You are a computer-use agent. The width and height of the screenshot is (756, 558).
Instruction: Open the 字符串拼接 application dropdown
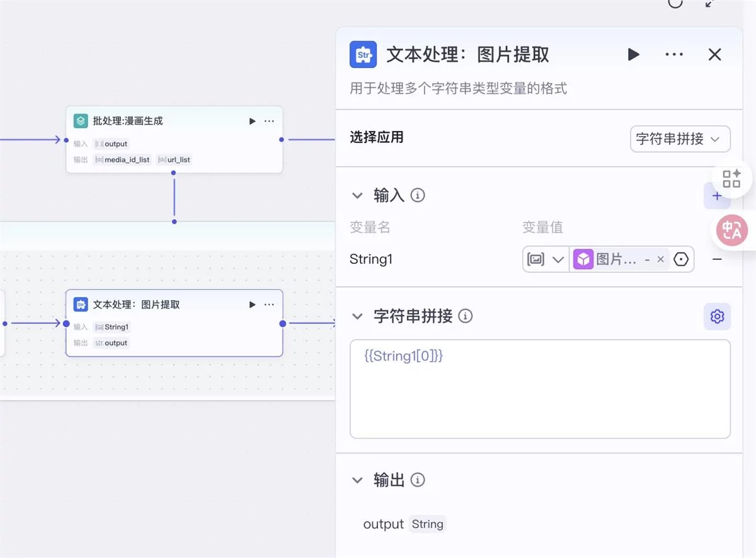pyautogui.click(x=680, y=139)
